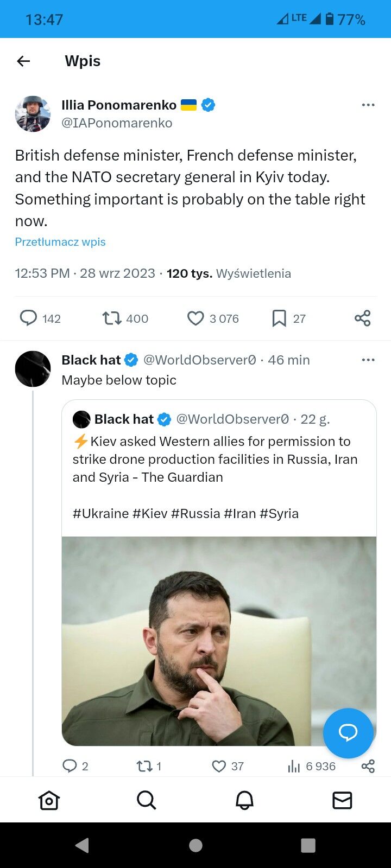
Task: Tap the Przetłumacz wpis translate link
Action: click(x=60, y=241)
